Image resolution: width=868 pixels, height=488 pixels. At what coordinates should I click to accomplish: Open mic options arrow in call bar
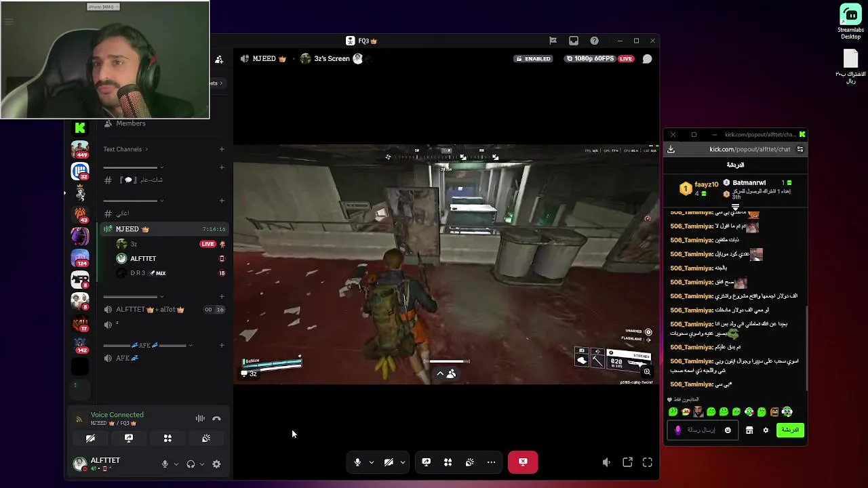click(371, 462)
